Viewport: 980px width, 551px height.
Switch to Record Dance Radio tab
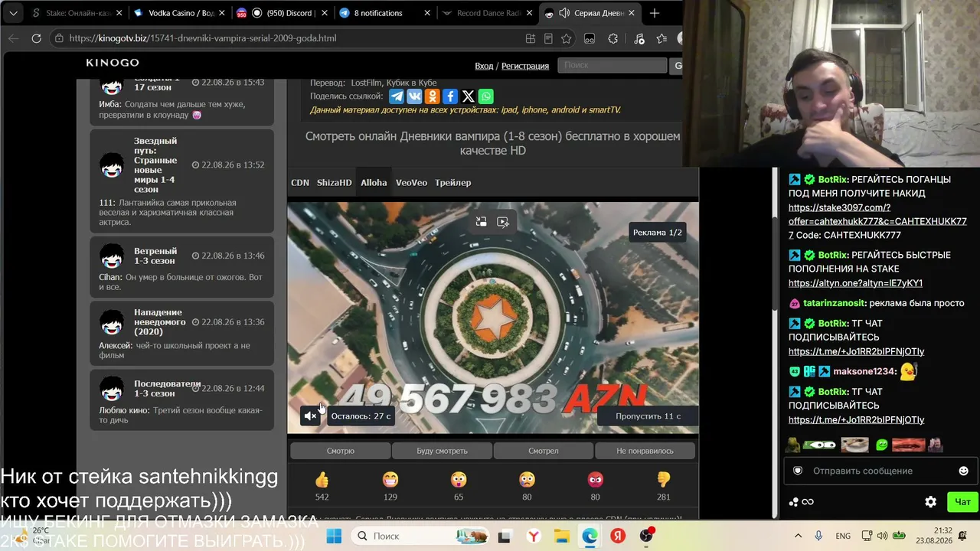[x=486, y=13]
